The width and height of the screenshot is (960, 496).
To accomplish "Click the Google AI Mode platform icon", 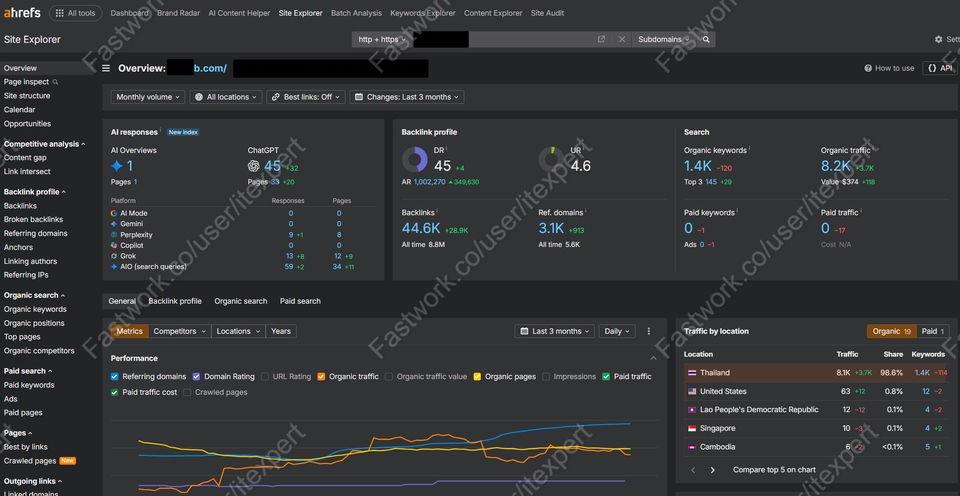I will (114, 213).
